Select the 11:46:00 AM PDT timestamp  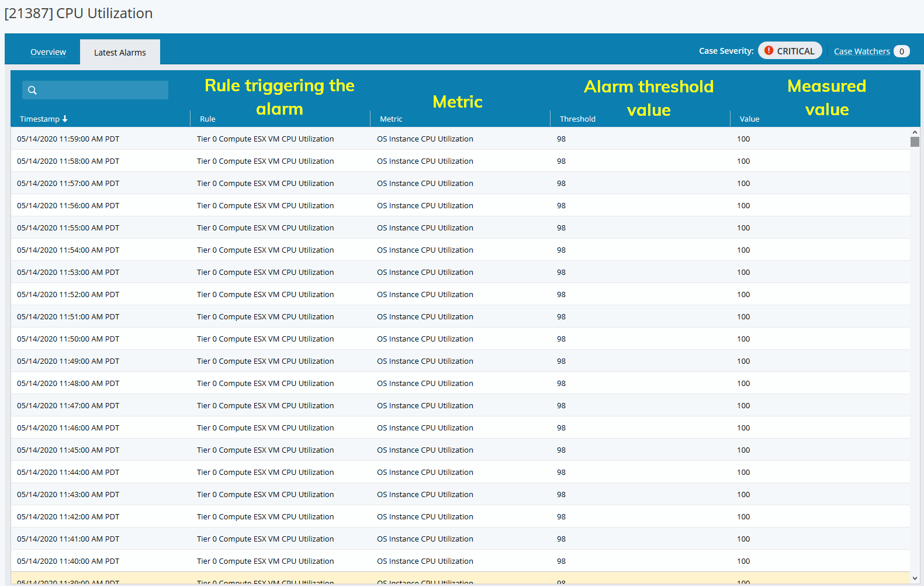click(68, 428)
